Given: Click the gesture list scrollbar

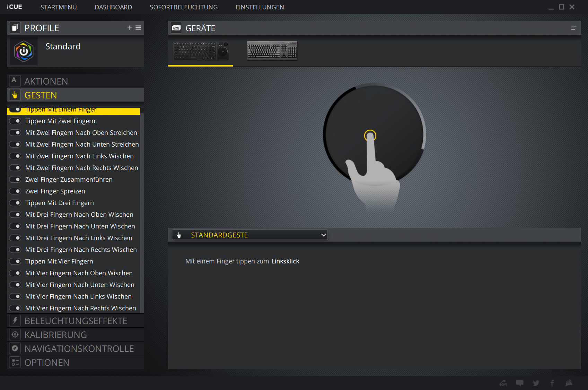Looking at the screenshot, I should [142, 208].
